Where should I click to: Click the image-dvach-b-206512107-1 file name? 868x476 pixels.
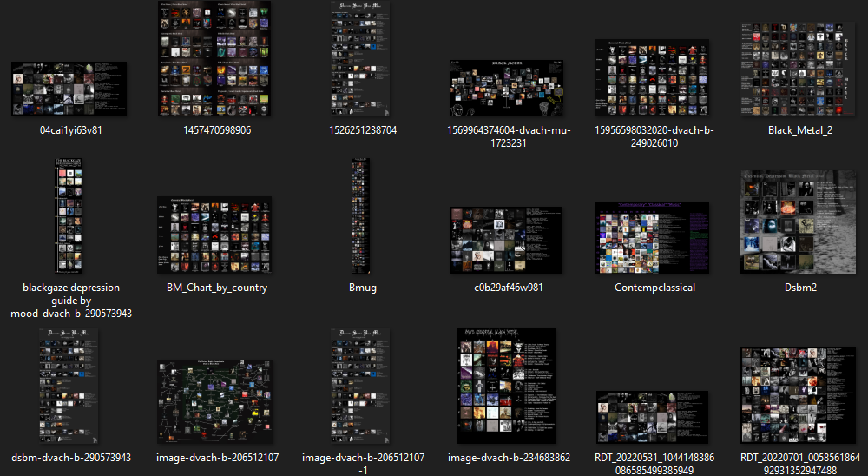click(x=363, y=464)
